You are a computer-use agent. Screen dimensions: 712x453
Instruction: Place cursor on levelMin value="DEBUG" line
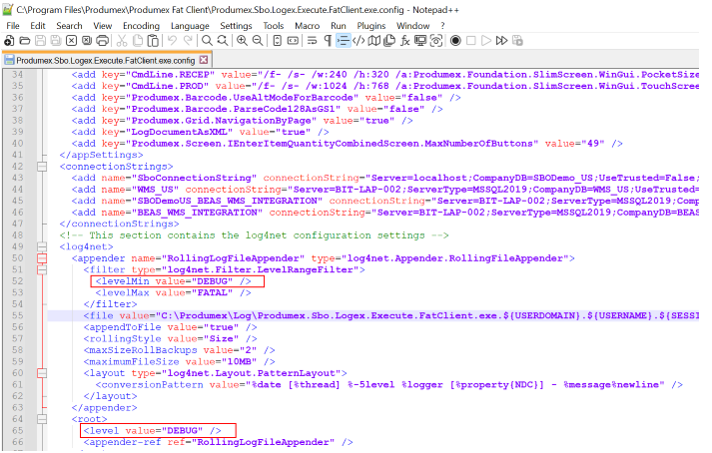click(x=173, y=281)
